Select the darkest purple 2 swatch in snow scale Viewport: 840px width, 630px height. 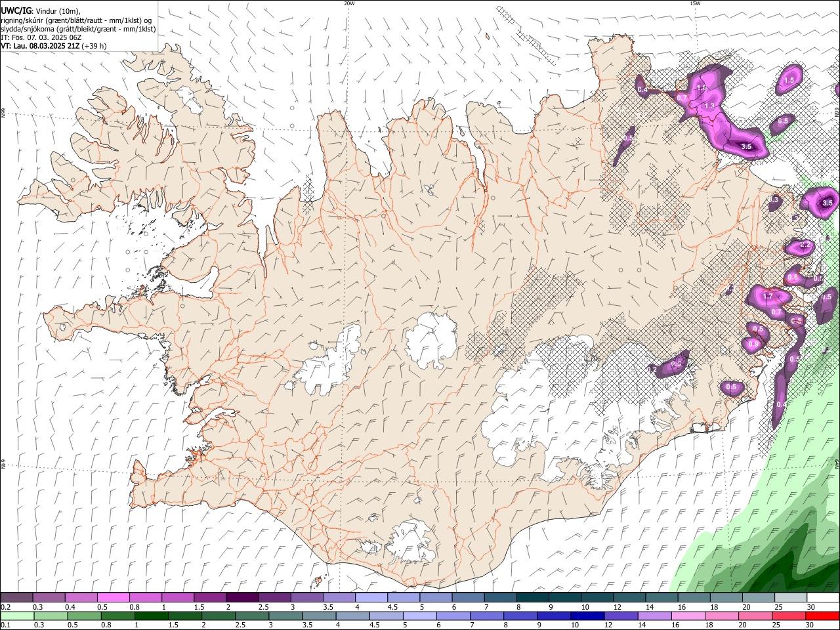(242, 598)
